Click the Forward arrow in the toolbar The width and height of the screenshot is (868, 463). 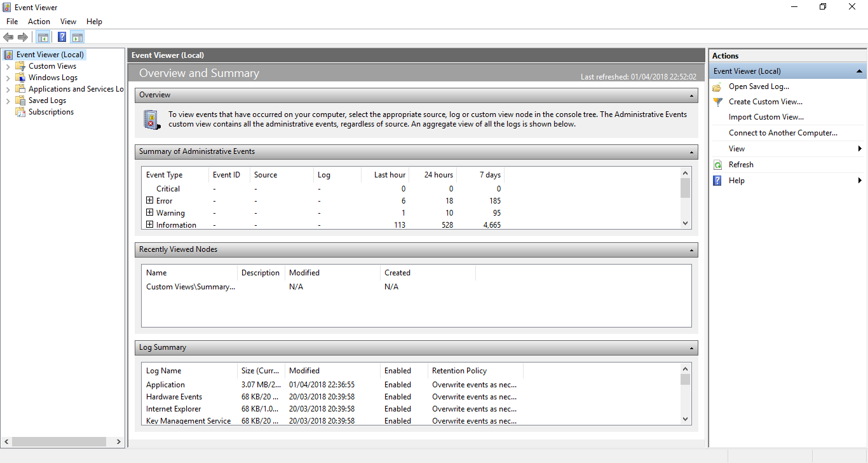click(x=23, y=38)
